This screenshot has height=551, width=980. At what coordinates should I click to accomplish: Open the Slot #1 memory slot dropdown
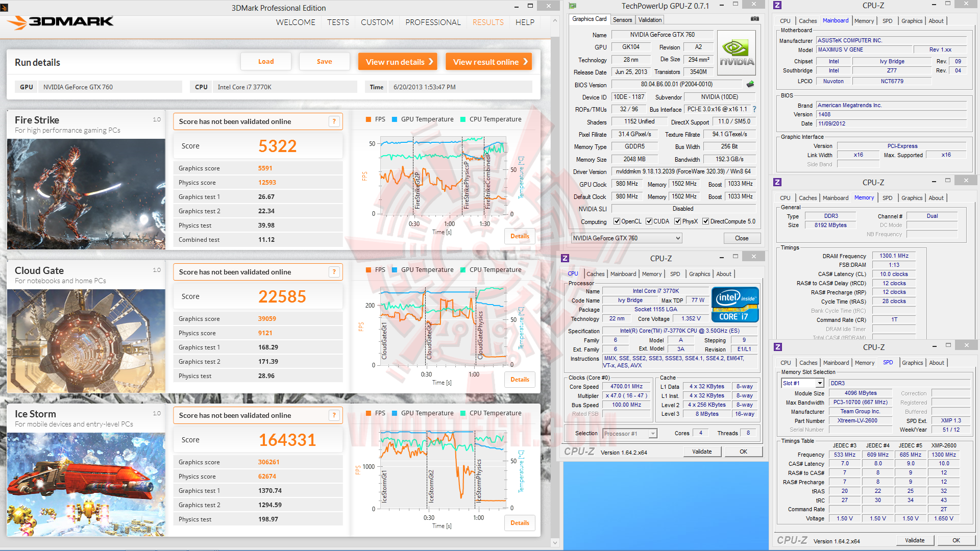tap(802, 383)
